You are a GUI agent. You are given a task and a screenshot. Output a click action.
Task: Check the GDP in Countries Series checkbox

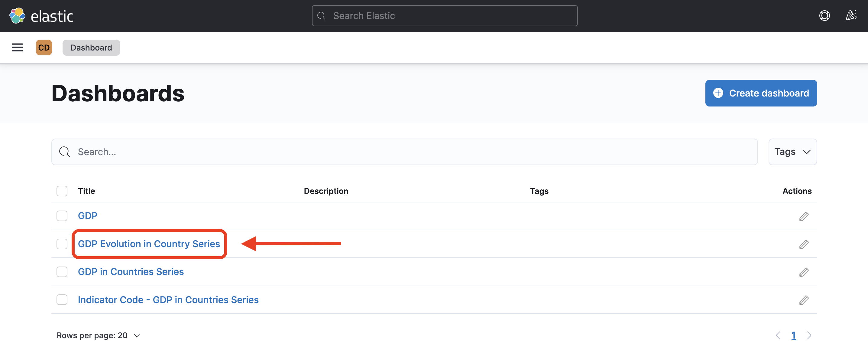[x=62, y=272]
